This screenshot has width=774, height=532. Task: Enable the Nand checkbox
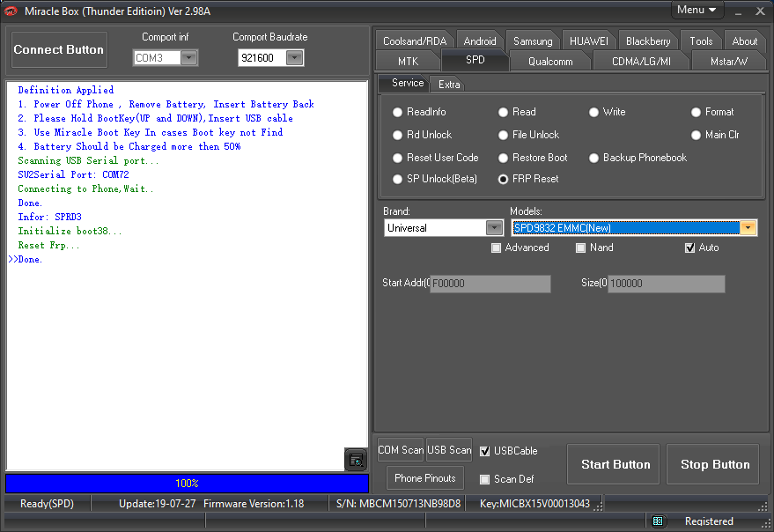click(581, 248)
